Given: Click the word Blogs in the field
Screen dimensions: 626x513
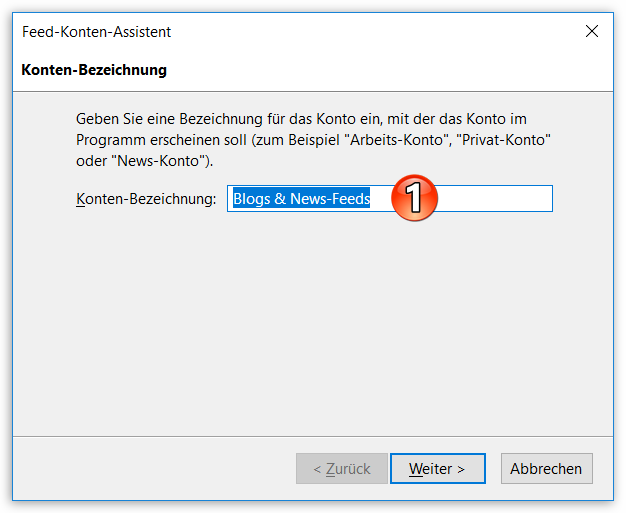Looking at the screenshot, I should pyautogui.click(x=252, y=198).
